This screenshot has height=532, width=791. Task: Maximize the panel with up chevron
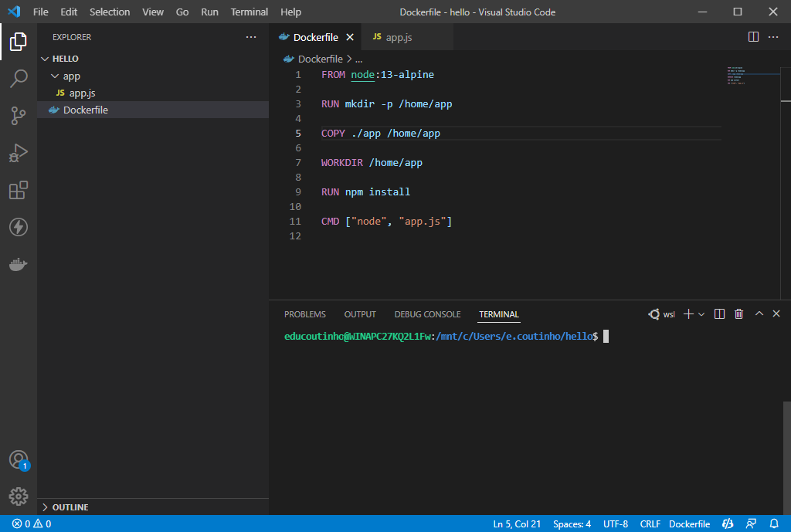point(759,313)
